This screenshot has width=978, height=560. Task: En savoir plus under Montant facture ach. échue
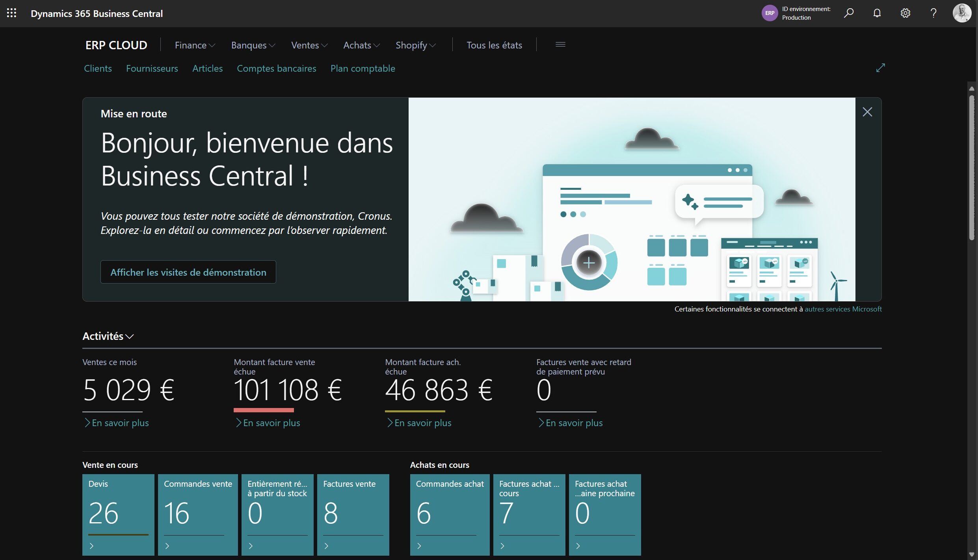[x=419, y=423]
